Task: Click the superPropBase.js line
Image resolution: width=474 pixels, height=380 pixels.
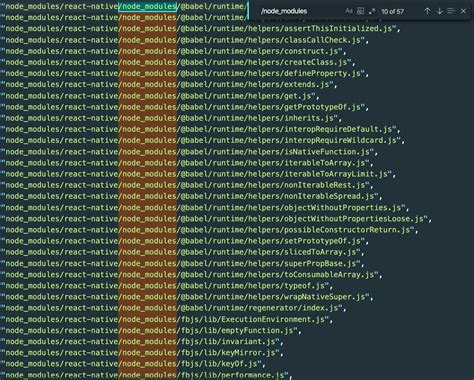Action: point(182,264)
